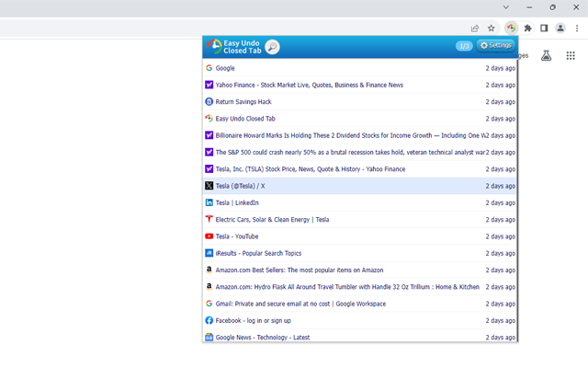Open Search Labs flask icon
The height and width of the screenshot is (368, 588).
tap(546, 55)
